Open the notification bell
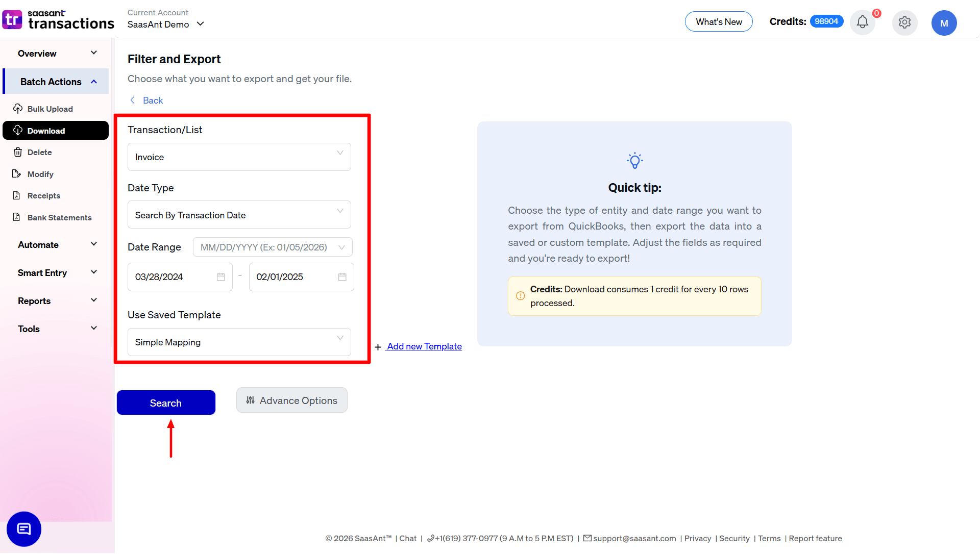 [863, 22]
